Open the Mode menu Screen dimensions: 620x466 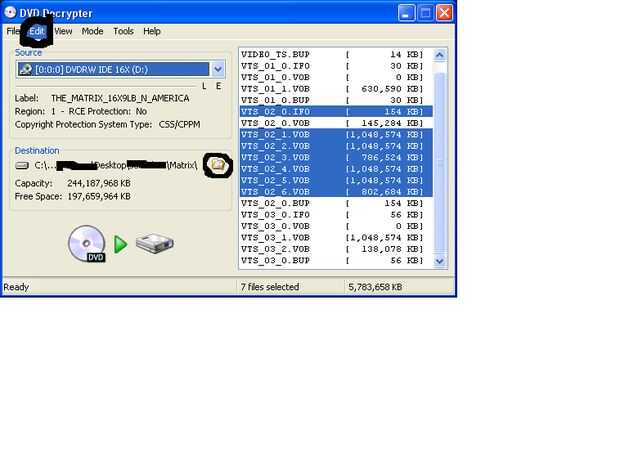[x=92, y=31]
